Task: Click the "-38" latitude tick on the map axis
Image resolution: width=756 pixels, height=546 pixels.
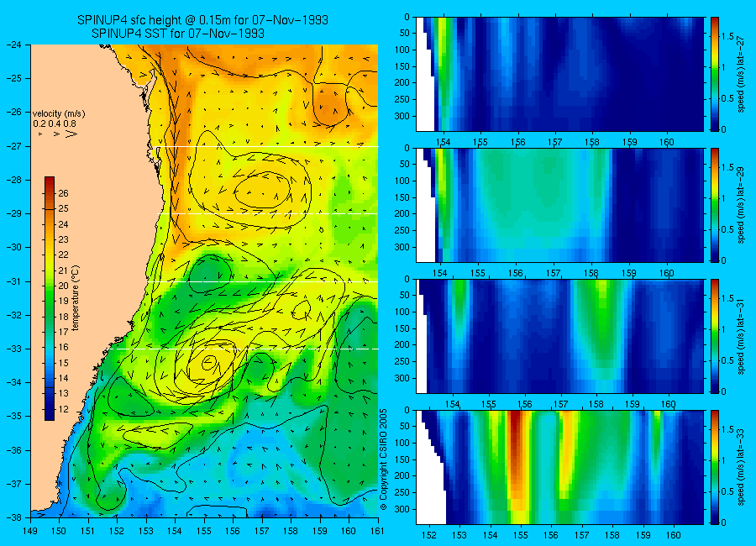Action: point(14,517)
